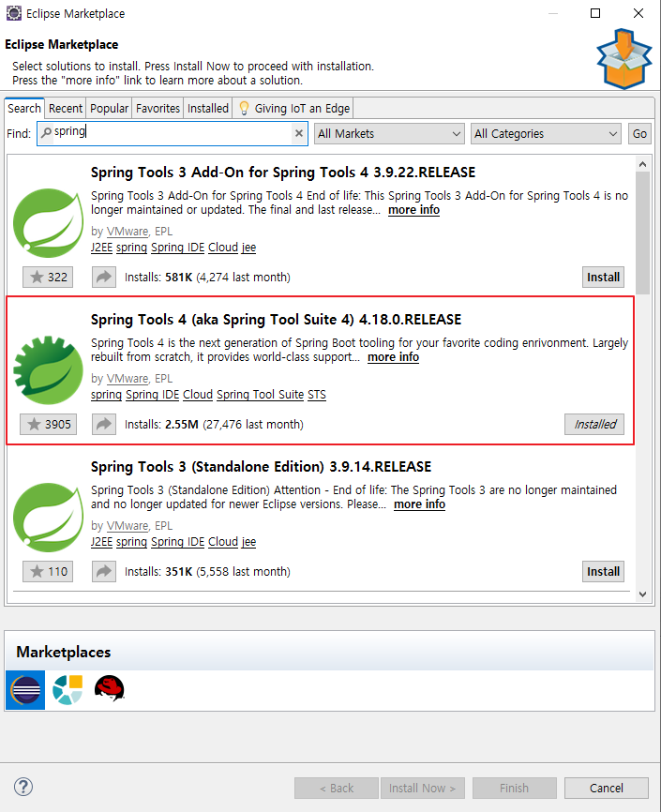Open VMware link under Spring Tools 4
This screenshot has height=812, width=661.
pos(128,379)
